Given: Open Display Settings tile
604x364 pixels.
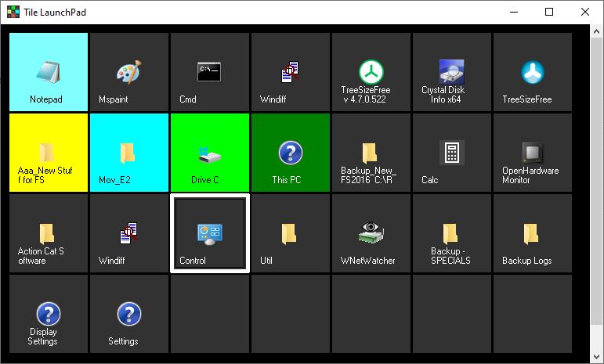Looking at the screenshot, I should tap(48, 314).
